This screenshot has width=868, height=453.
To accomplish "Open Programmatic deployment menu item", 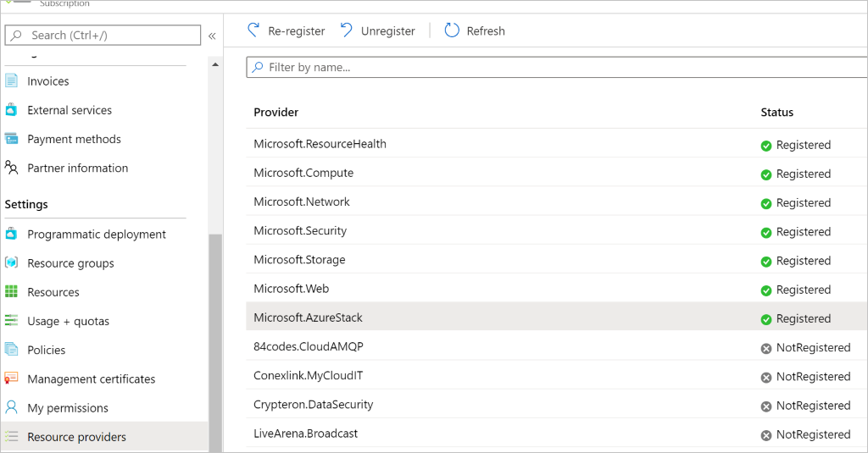I will coord(97,235).
